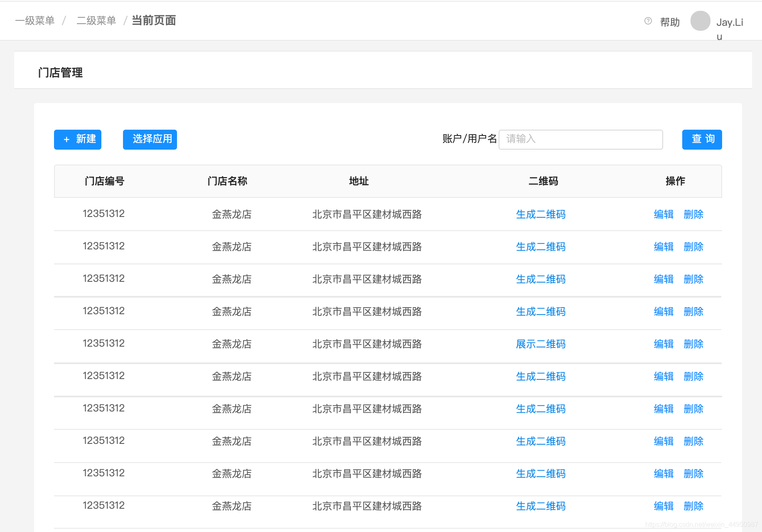The width and height of the screenshot is (762, 532).
Task: Open the Jay.Liu username menu
Action: point(730,28)
